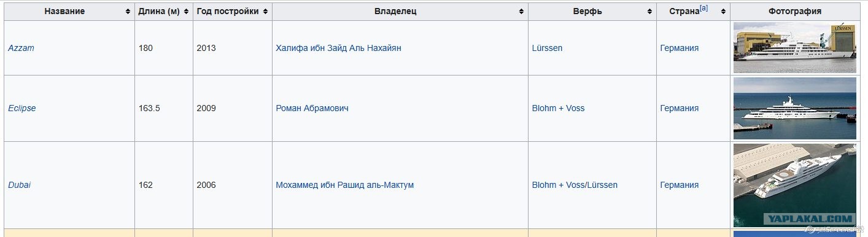
Task: View the Eclipse yacht photo thumbnail
Action: 795,108
